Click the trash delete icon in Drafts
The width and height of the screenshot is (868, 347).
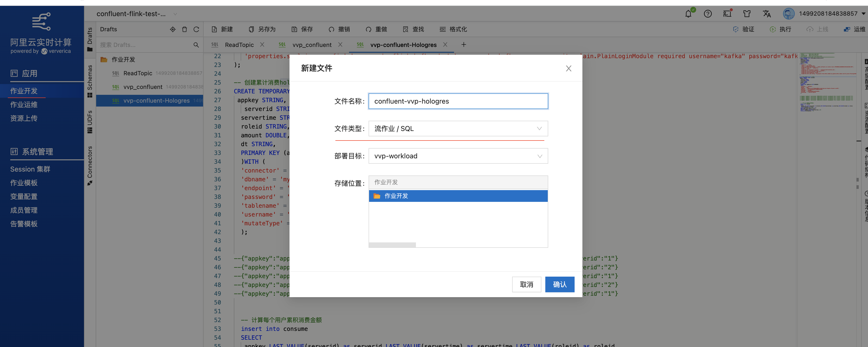click(184, 29)
